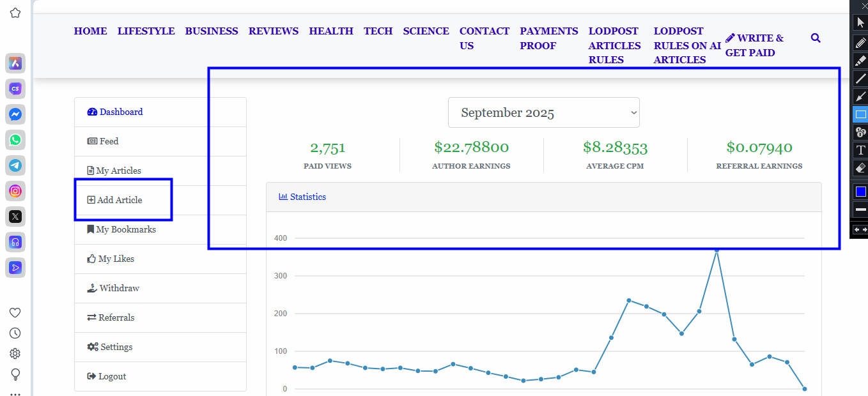Open Add Article in the sidebar
This screenshot has width=868, height=396.
[x=120, y=200]
